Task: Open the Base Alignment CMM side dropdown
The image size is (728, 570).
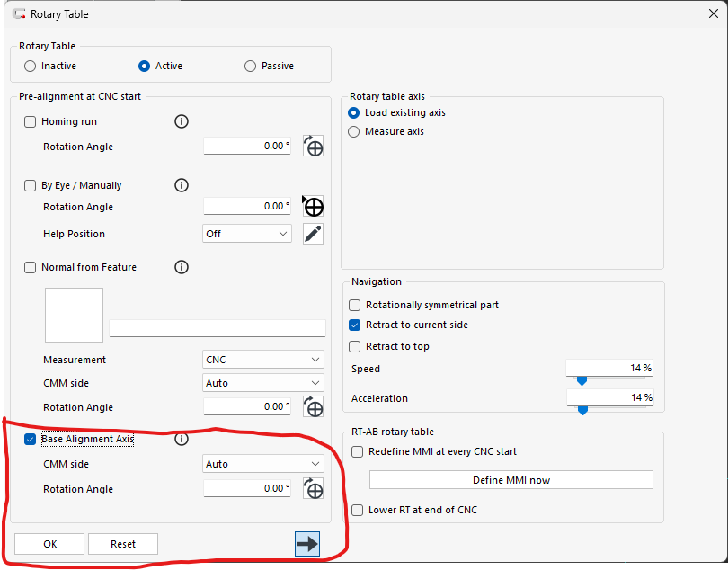Action: pyautogui.click(x=263, y=464)
